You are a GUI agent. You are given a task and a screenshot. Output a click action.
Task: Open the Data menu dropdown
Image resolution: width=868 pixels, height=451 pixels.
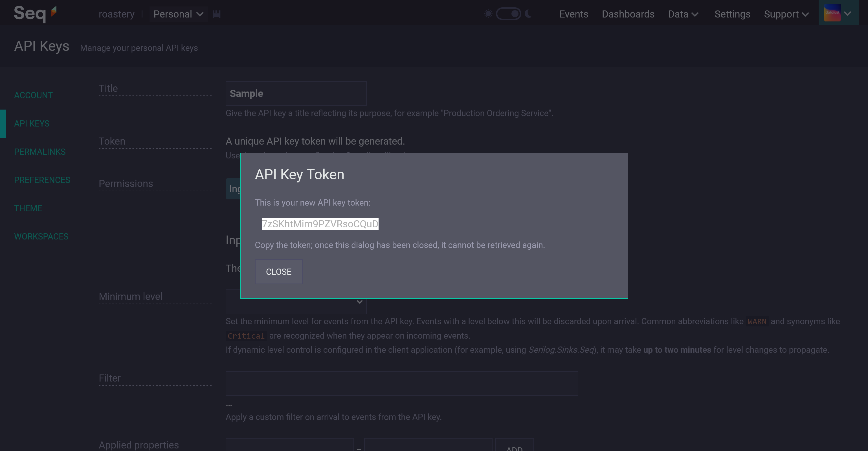683,14
